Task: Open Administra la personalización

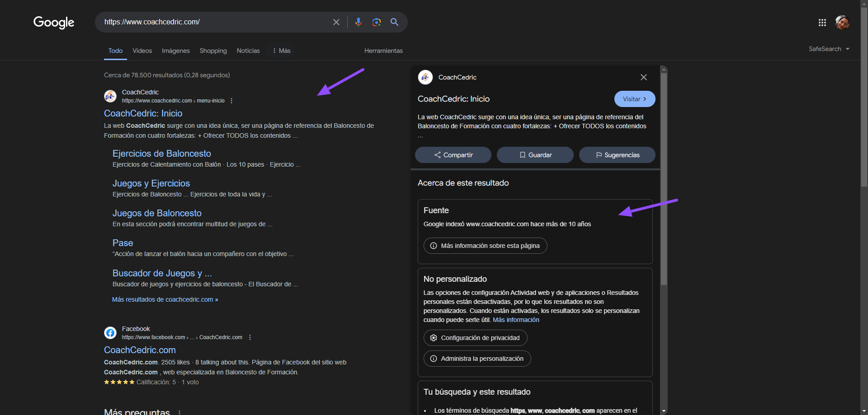Action: point(477,359)
